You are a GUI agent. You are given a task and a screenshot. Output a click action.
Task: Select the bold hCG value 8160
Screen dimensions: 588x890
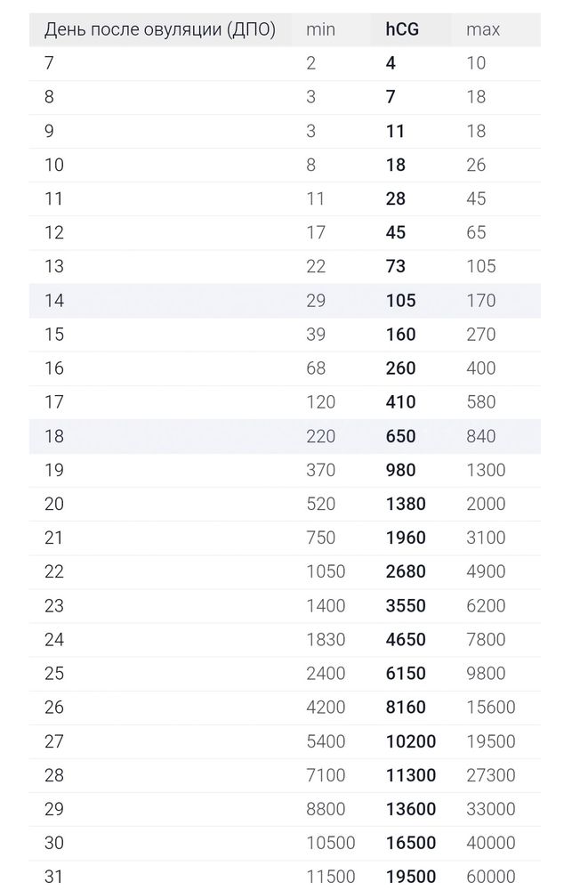(x=406, y=708)
